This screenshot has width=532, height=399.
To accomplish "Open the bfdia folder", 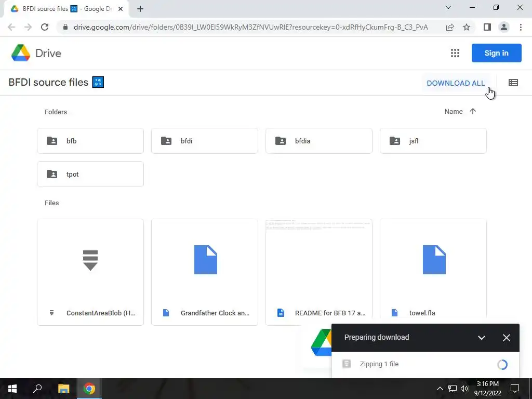I will (319, 141).
